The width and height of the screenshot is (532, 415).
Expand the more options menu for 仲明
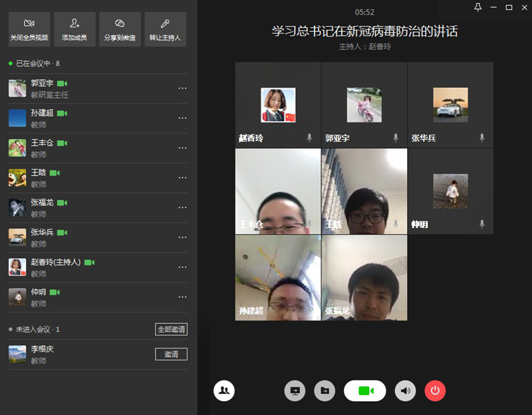click(x=182, y=297)
